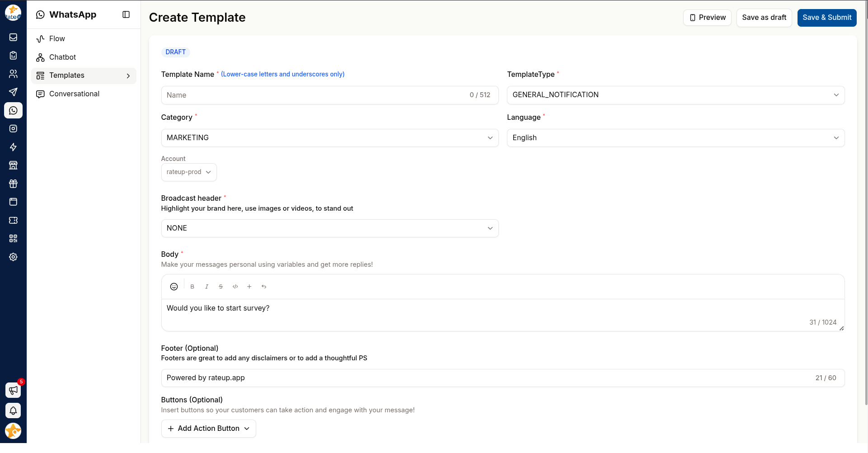Open the Account rateup-prod dropdown

pyautogui.click(x=189, y=172)
